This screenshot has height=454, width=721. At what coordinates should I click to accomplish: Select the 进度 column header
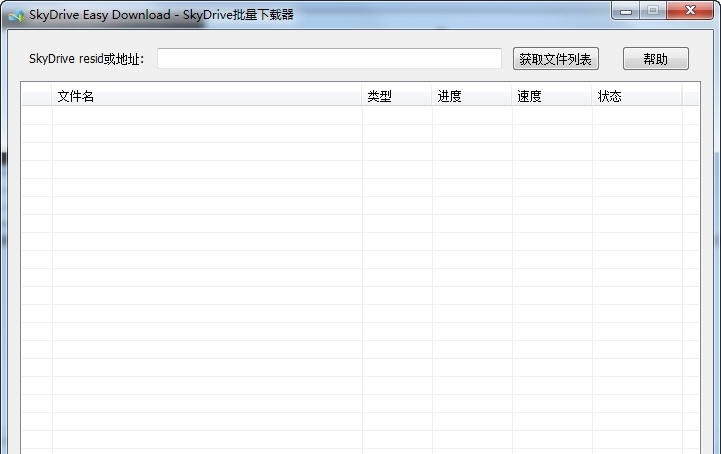(472, 96)
